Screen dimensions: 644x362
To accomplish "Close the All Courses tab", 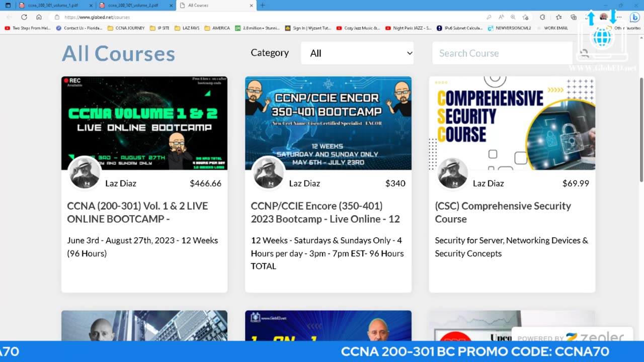I will click(252, 5).
